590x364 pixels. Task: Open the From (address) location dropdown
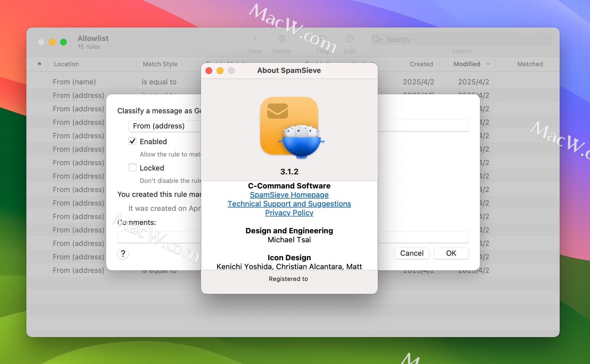(x=164, y=126)
